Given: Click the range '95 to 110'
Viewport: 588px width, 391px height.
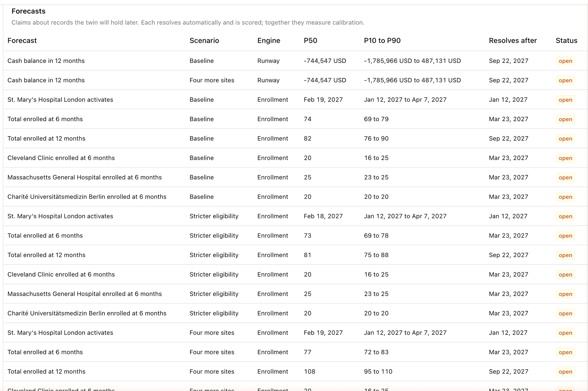Looking at the screenshot, I should click(378, 371).
